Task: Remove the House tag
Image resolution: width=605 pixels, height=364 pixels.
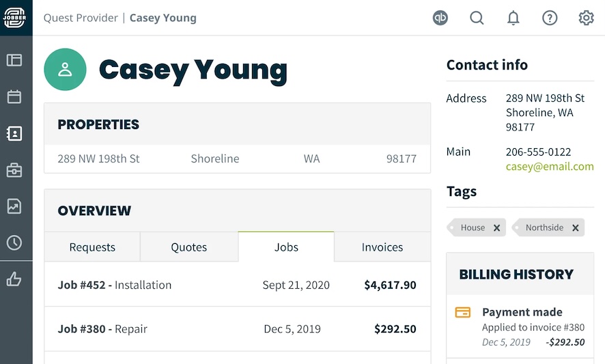Action: (497, 228)
